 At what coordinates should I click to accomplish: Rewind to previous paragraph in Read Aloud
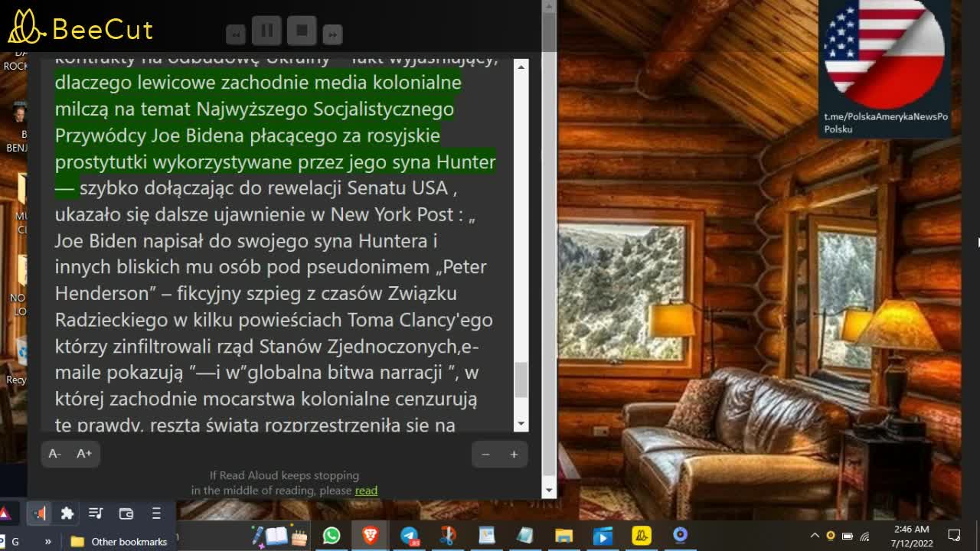coord(235,34)
